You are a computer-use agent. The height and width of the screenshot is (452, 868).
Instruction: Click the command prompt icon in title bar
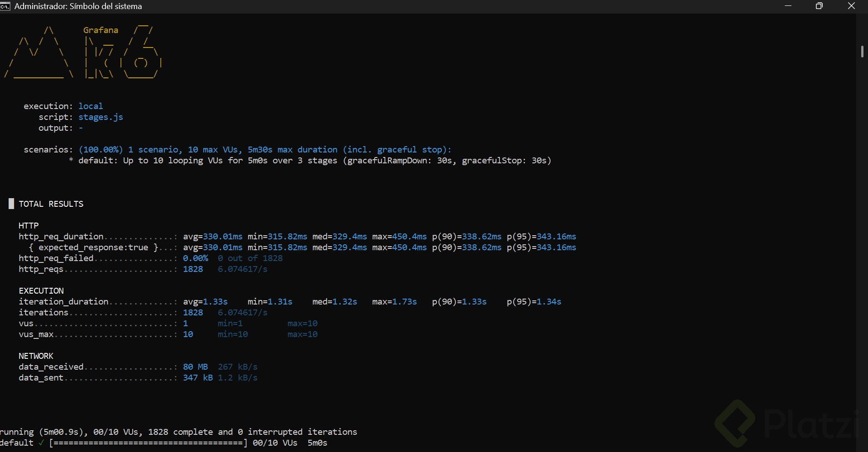pyautogui.click(x=5, y=6)
